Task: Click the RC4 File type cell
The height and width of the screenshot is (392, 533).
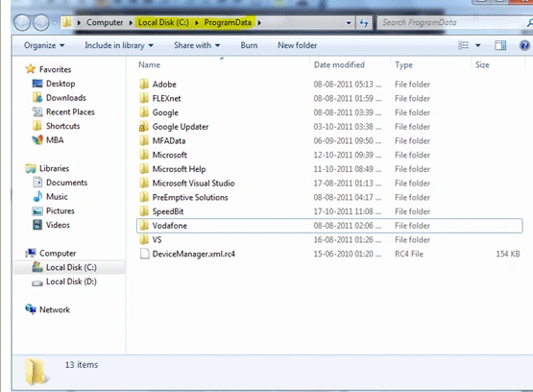Action: [x=409, y=254]
